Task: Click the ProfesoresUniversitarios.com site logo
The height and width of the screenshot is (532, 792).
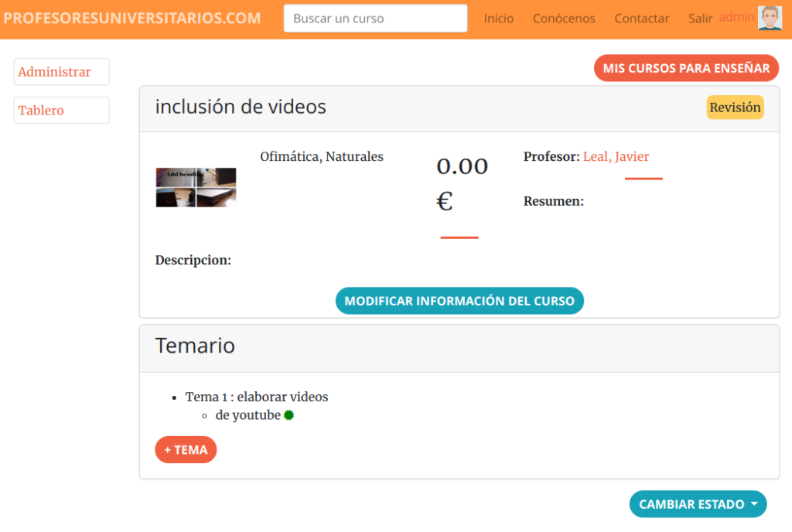Action: (132, 19)
